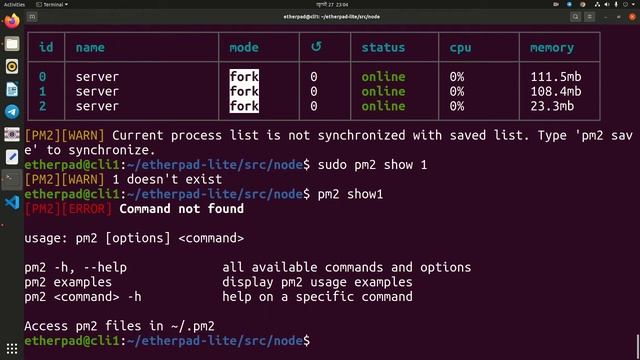
Task: Minimize the terminal window
Action: 606,17
